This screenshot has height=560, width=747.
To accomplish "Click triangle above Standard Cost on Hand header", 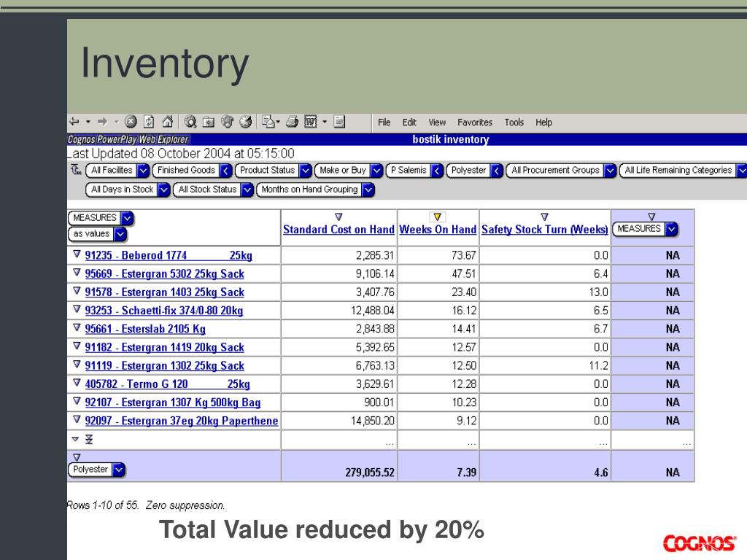I will pos(338,217).
